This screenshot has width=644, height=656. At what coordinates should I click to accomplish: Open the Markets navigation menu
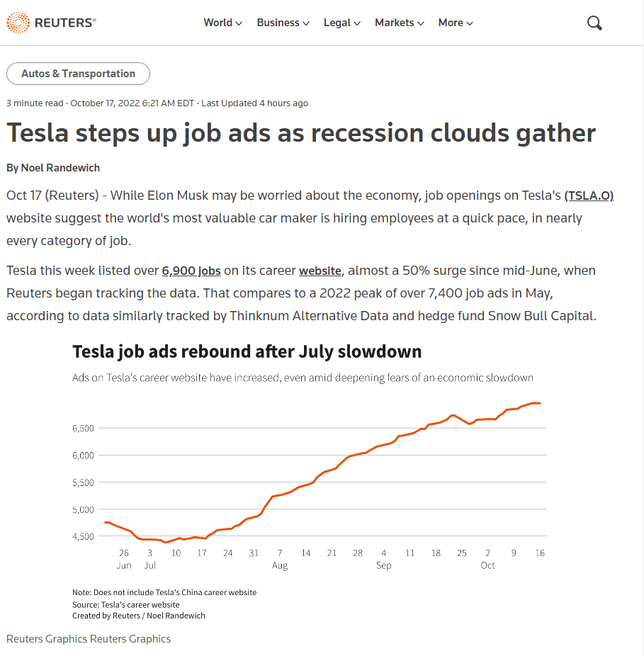[x=399, y=23]
